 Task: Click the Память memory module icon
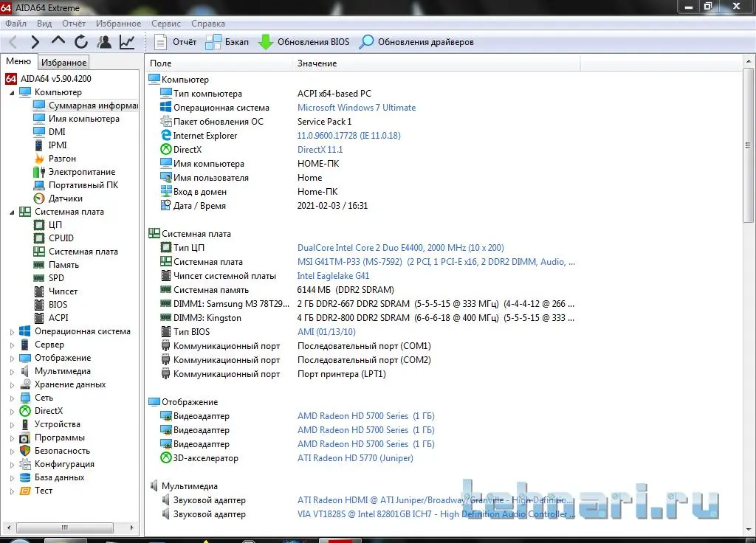[x=39, y=265]
